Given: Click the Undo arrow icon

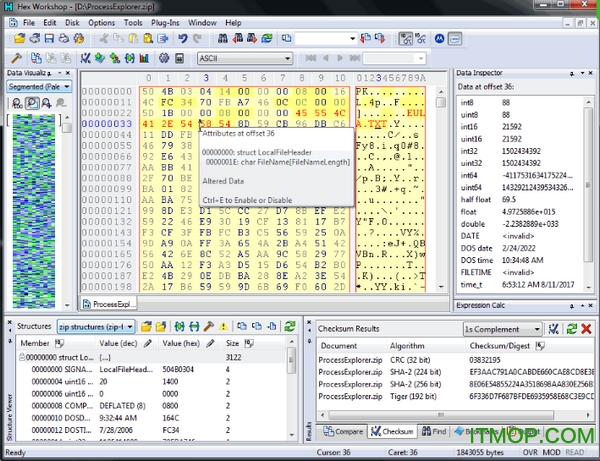Looking at the screenshot, I should pos(183,38).
